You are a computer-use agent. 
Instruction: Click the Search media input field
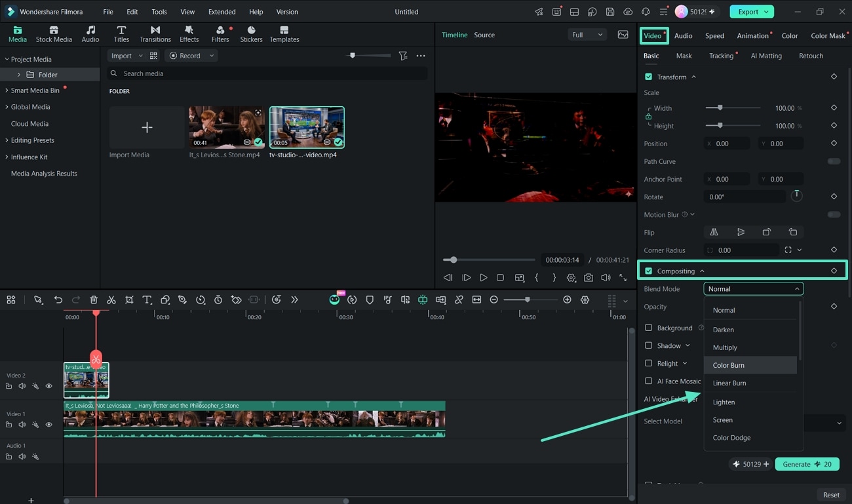[x=267, y=73]
